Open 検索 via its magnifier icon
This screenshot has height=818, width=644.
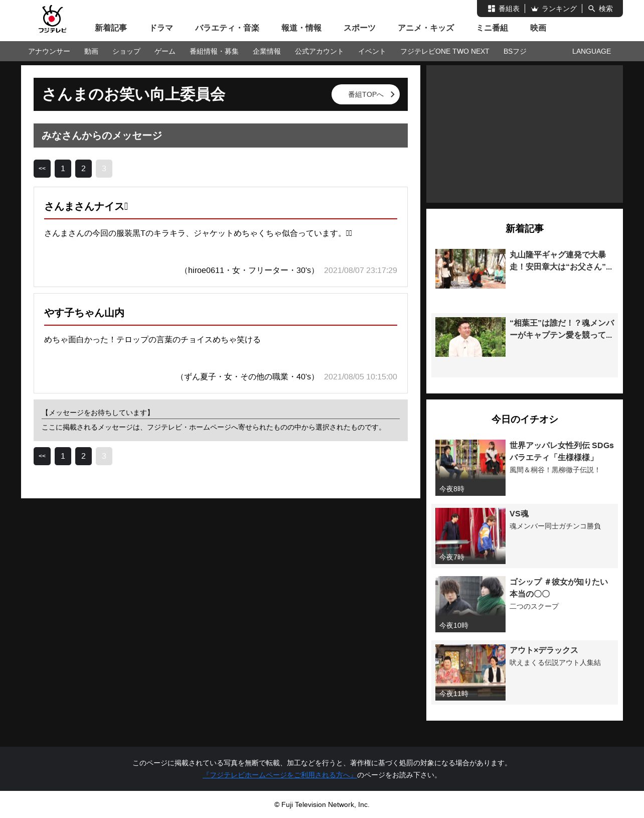point(592,9)
